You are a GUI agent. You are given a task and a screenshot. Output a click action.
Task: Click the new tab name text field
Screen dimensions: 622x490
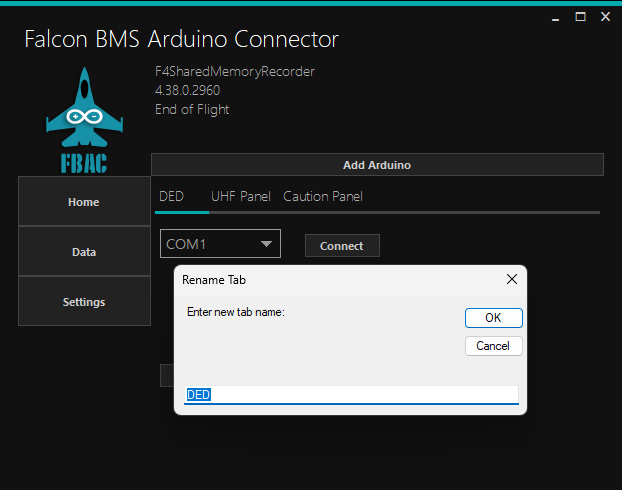click(x=352, y=395)
